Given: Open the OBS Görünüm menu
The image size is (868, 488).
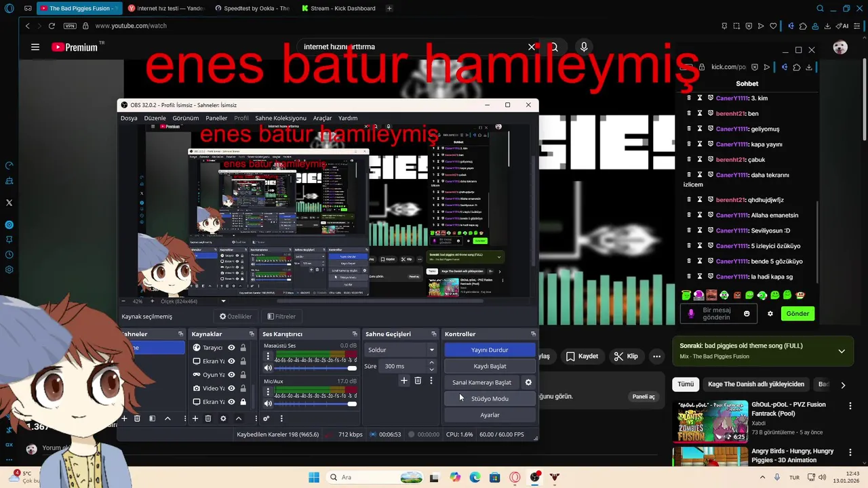Looking at the screenshot, I should 185,118.
